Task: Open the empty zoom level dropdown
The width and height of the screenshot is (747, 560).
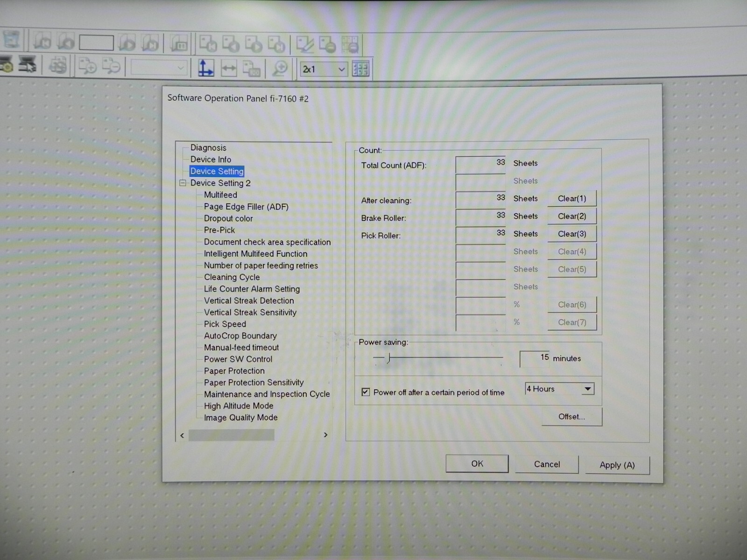Action: tap(159, 68)
